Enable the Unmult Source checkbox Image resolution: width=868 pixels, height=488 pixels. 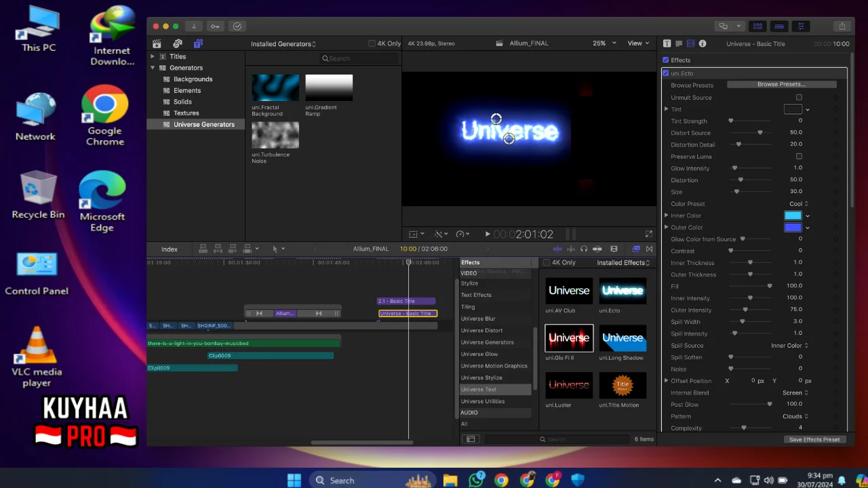click(x=799, y=97)
